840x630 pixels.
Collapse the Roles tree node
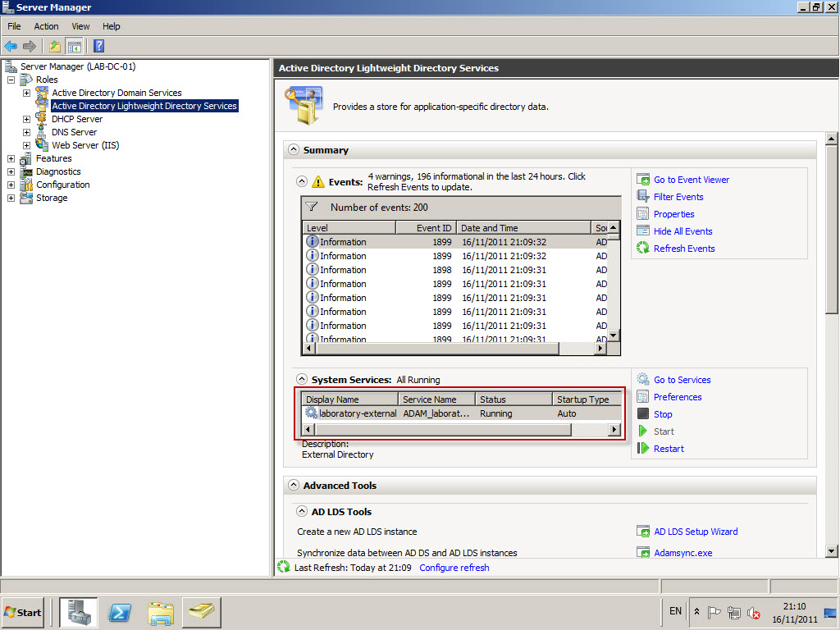click(x=11, y=80)
